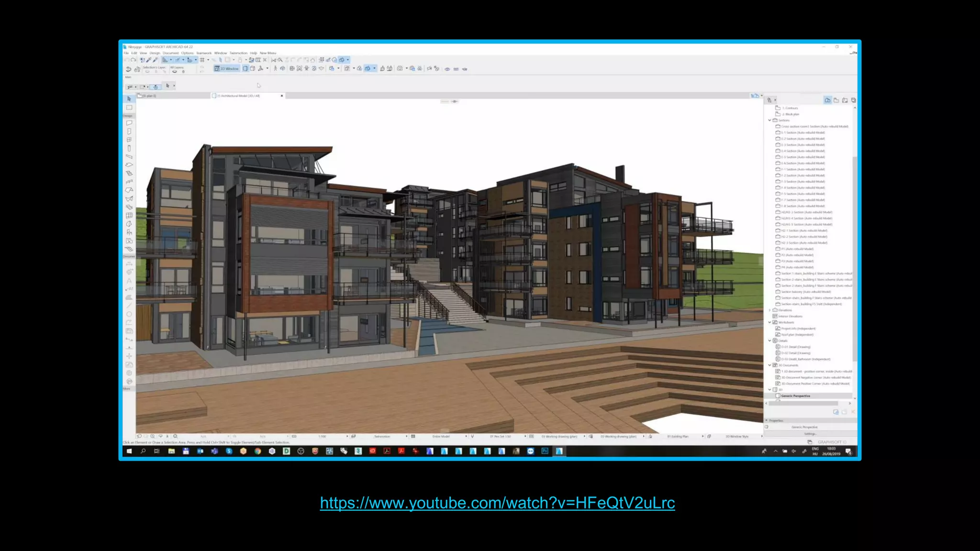Open the Design menu

pyautogui.click(x=155, y=53)
